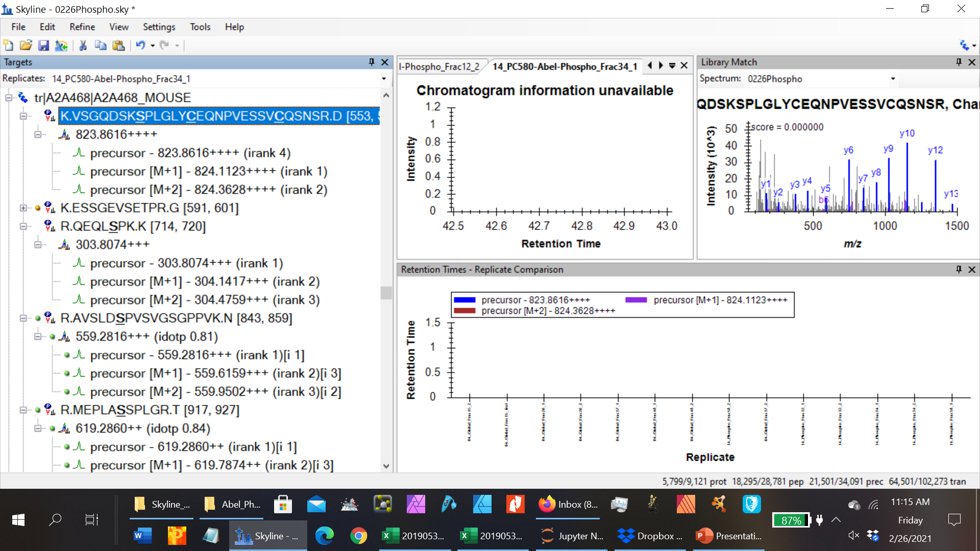Click the tool icon at far-right of toolbar
The image size is (980, 551).
point(964,45)
